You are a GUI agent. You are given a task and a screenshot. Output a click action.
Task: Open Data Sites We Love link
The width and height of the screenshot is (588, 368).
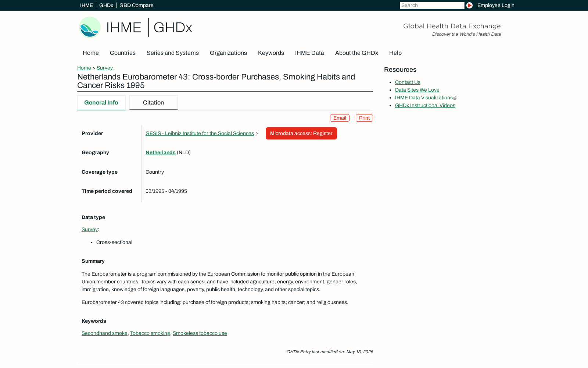point(417,90)
